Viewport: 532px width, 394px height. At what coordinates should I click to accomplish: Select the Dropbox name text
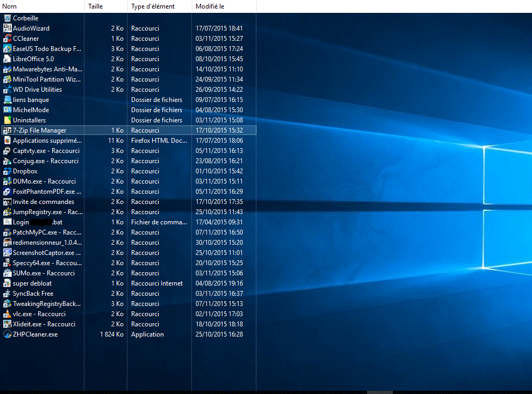click(x=25, y=171)
